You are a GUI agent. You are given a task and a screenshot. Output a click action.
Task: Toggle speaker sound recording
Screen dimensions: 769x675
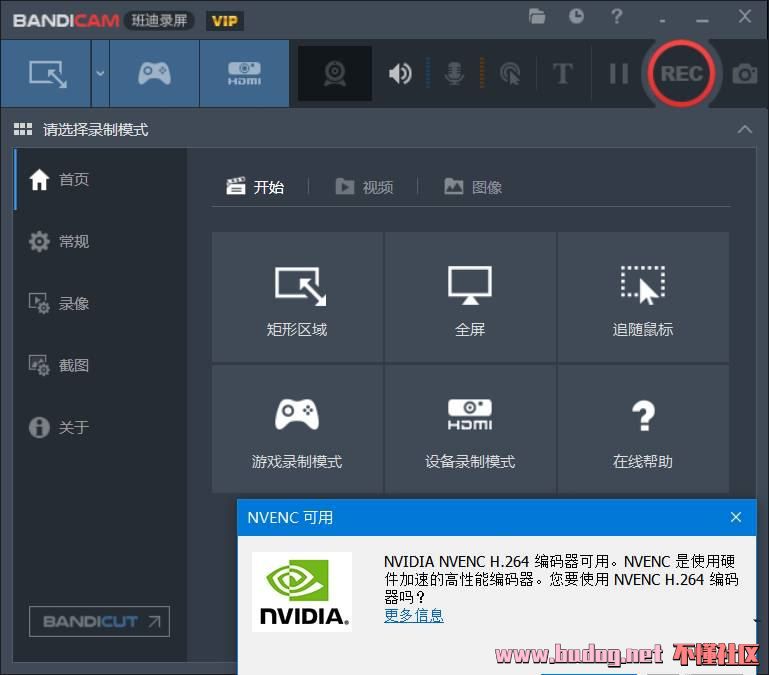click(x=400, y=74)
